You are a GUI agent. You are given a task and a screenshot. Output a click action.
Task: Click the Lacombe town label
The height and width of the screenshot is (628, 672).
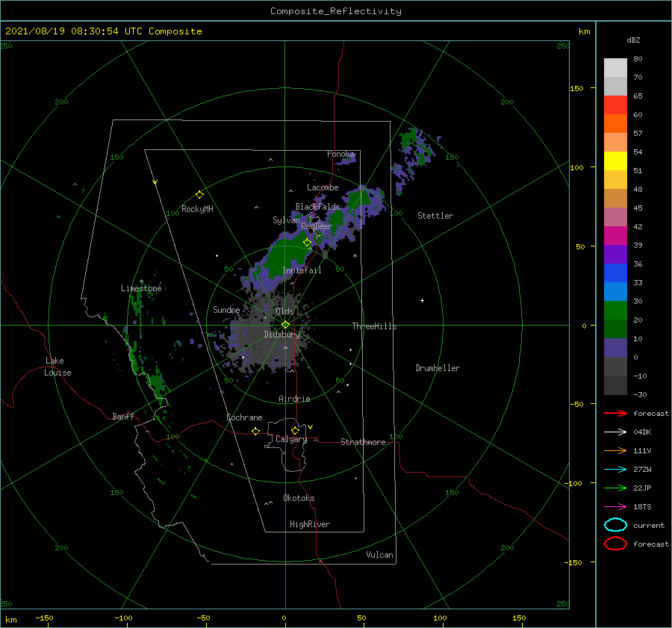[x=323, y=187]
